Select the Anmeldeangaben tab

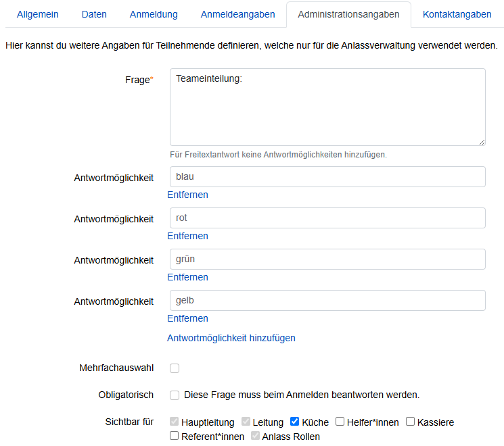[x=238, y=14]
